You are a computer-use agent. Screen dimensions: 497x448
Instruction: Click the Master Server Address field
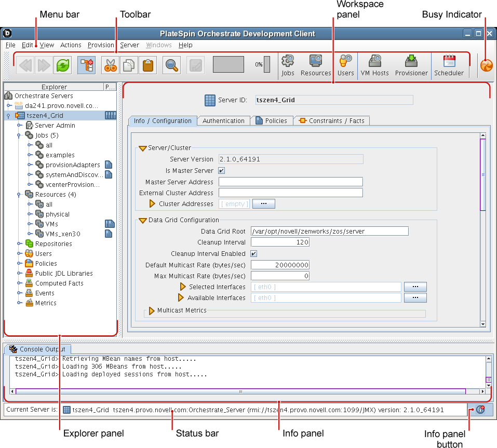(x=291, y=182)
